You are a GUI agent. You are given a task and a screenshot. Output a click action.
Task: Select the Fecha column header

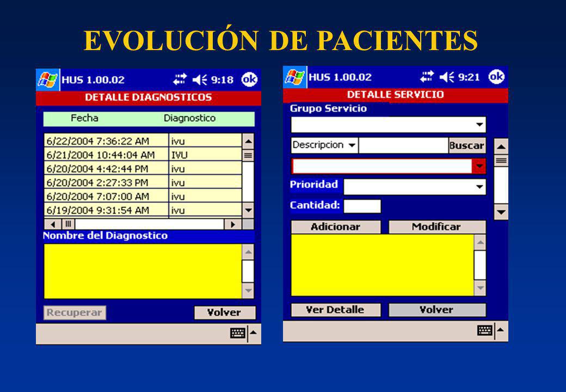tap(84, 118)
